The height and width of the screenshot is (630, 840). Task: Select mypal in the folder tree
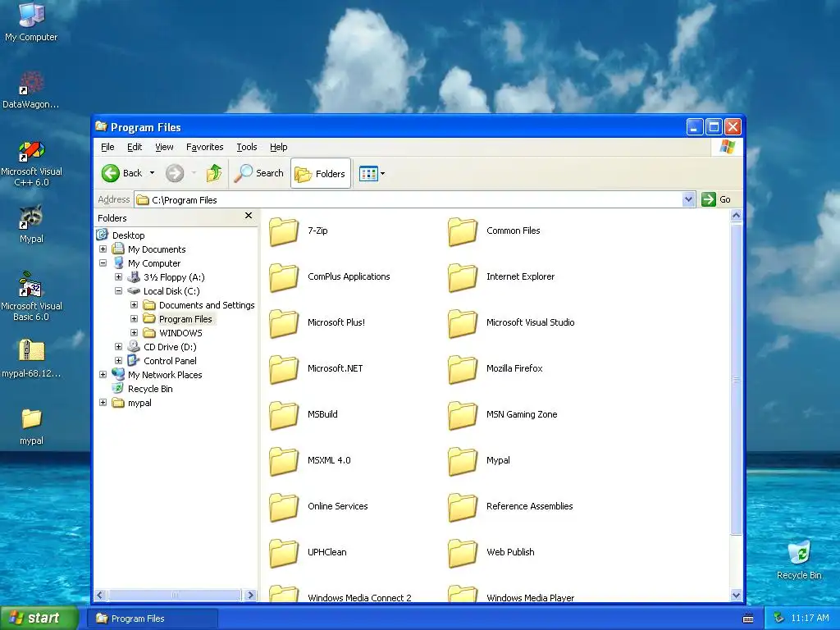139,403
